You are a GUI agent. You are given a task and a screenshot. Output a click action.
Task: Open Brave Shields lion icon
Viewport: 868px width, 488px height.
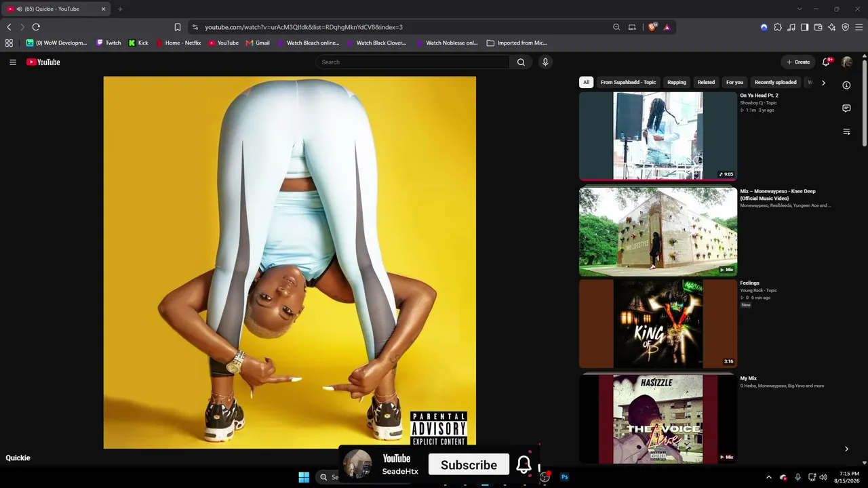click(x=652, y=27)
